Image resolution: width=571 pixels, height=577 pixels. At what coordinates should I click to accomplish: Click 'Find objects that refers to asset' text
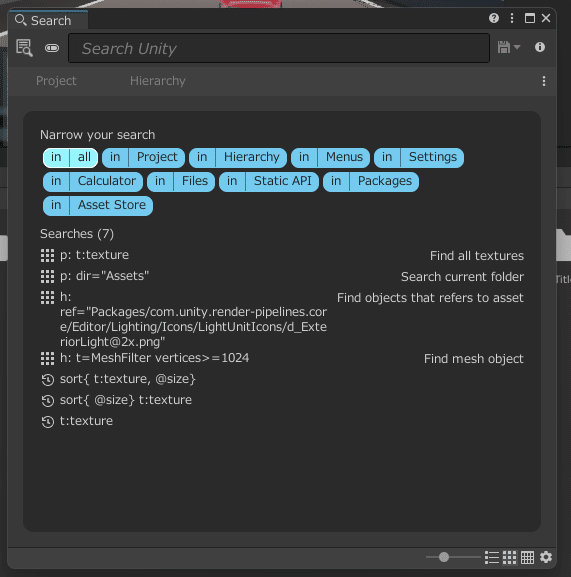pos(430,298)
